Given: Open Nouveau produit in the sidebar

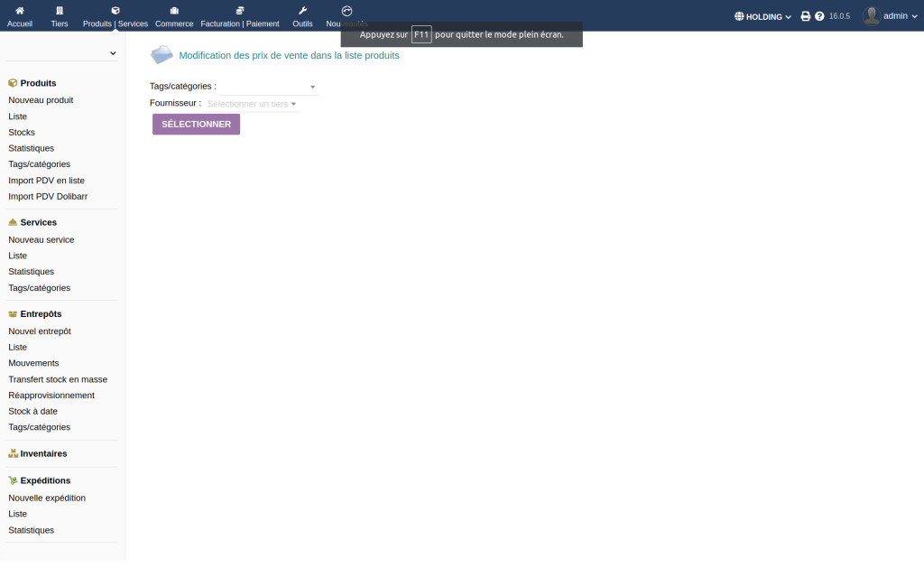Looking at the screenshot, I should pos(41,100).
